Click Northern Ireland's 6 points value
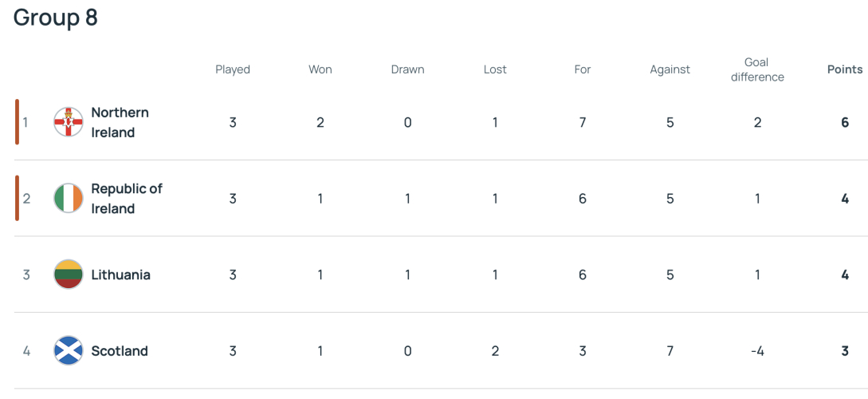Screen dimensions: 868x399 tap(845, 122)
